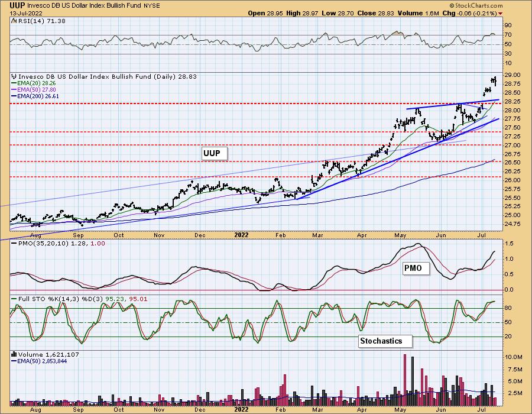Click the volume bars icon beside Volume label
Image resolution: width=532 pixels, height=414 pixels.
[x=14, y=354]
